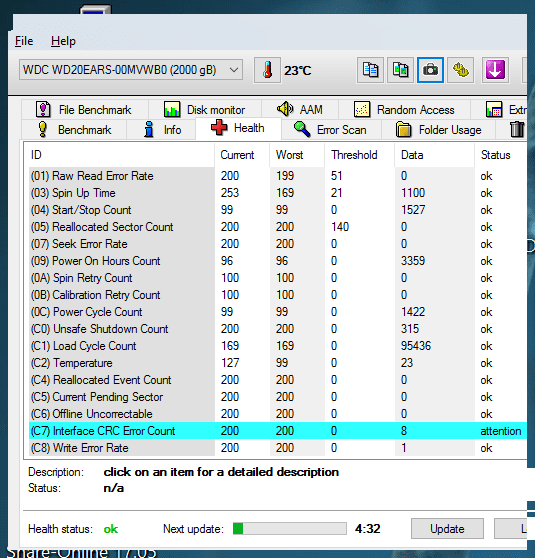Click the copy screenshot to clipboard icon
Viewport: 535px width, 558px height.
point(400,70)
